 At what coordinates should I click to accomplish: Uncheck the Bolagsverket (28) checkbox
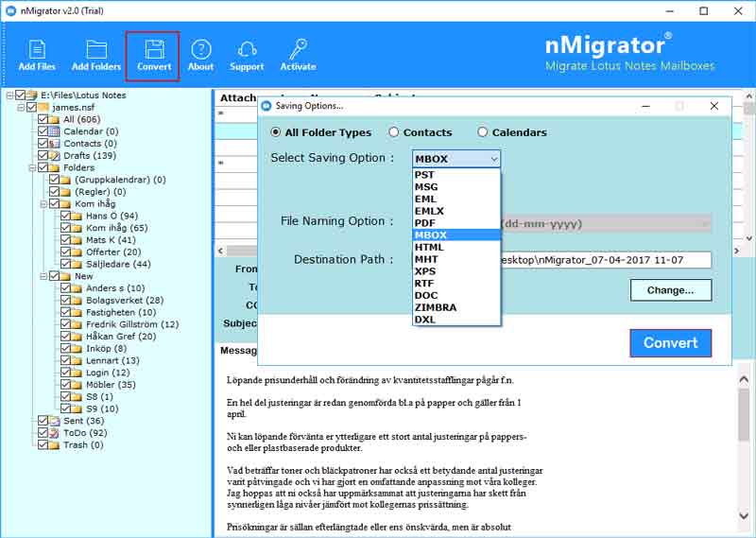click(x=65, y=300)
